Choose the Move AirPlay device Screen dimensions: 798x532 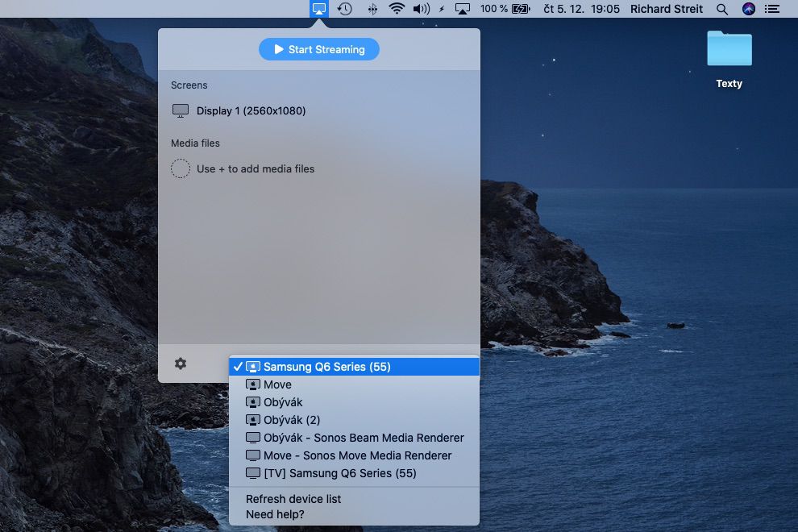click(277, 384)
